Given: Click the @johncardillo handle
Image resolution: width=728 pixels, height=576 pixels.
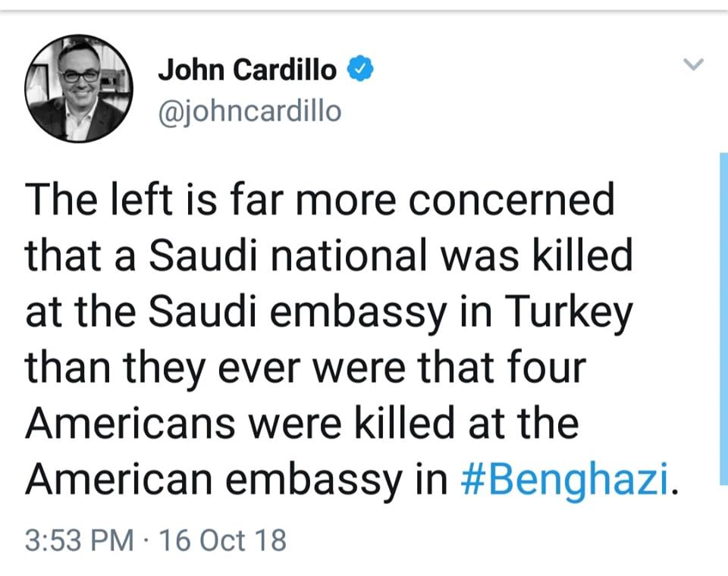Looking at the screenshot, I should point(249,111).
